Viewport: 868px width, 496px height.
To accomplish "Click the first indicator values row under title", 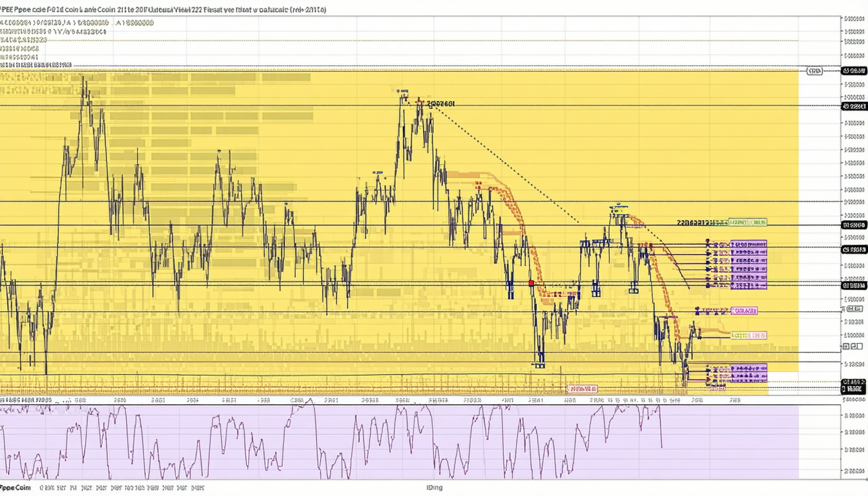I will pyautogui.click(x=77, y=23).
